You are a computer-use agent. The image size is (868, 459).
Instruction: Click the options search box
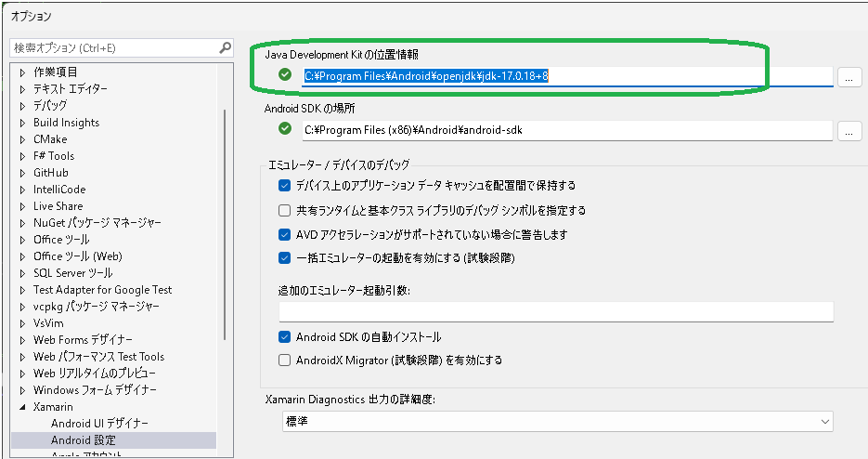111,47
